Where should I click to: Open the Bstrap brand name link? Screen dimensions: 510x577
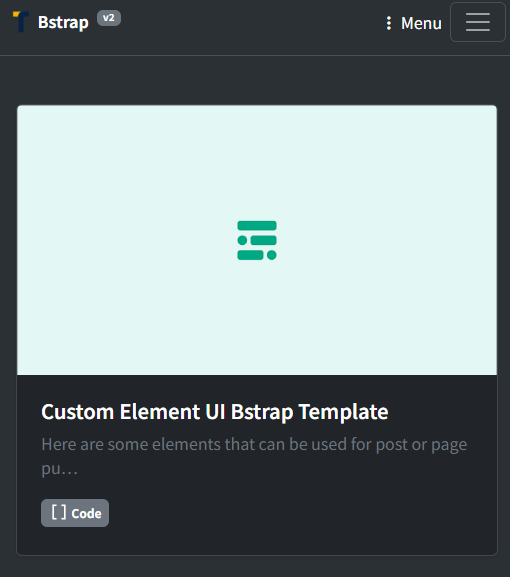63,22
